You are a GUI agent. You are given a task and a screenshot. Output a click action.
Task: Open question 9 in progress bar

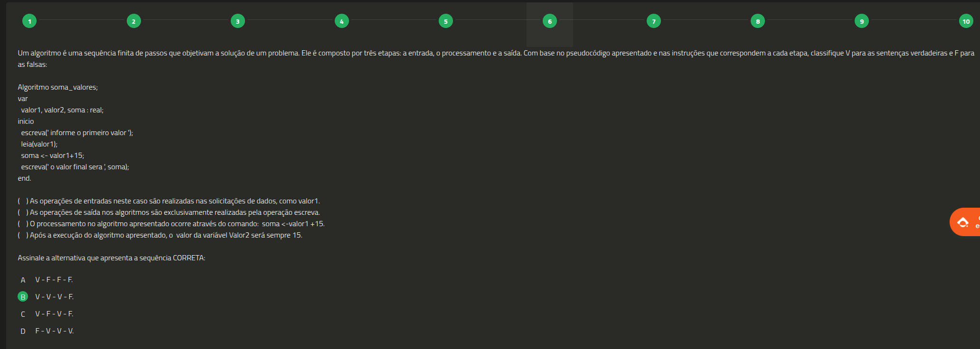click(x=861, y=21)
